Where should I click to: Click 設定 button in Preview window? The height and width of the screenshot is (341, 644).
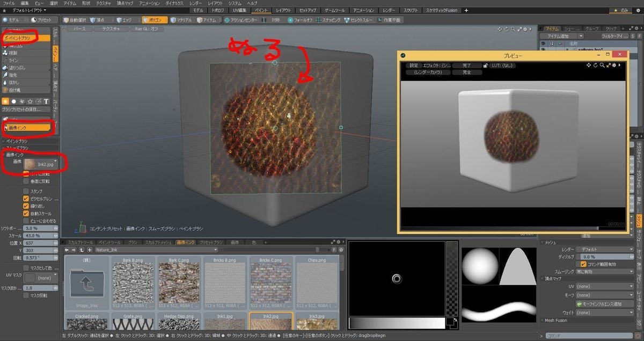coord(413,66)
